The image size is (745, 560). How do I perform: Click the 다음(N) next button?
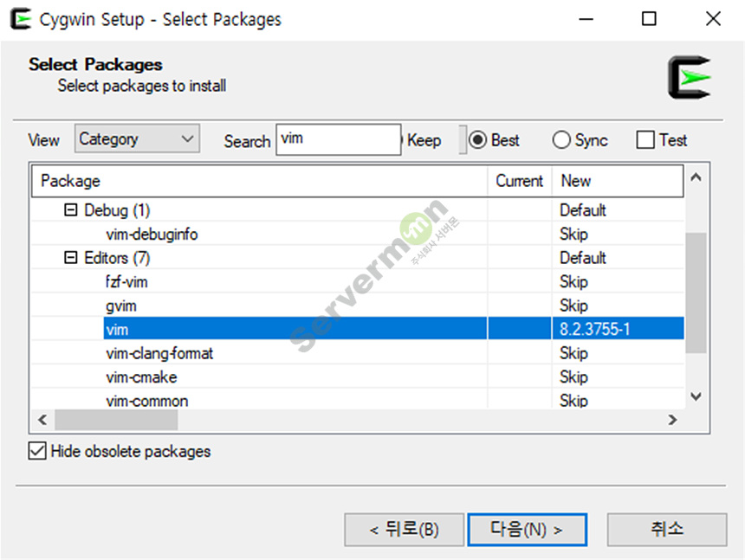coord(527,530)
